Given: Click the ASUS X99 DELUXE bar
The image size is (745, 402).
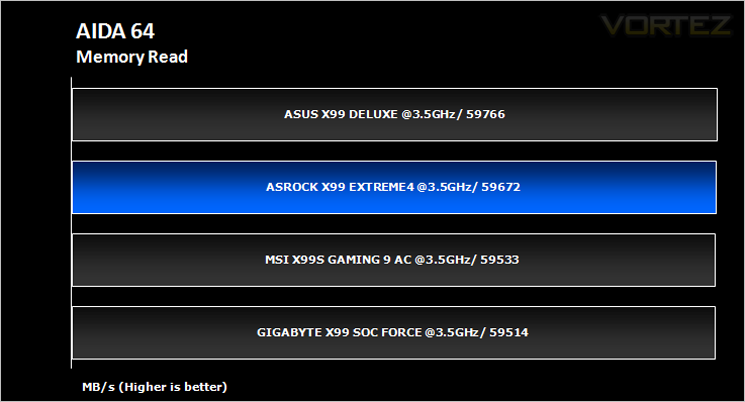Looking at the screenshot, I should pyautogui.click(x=394, y=115).
